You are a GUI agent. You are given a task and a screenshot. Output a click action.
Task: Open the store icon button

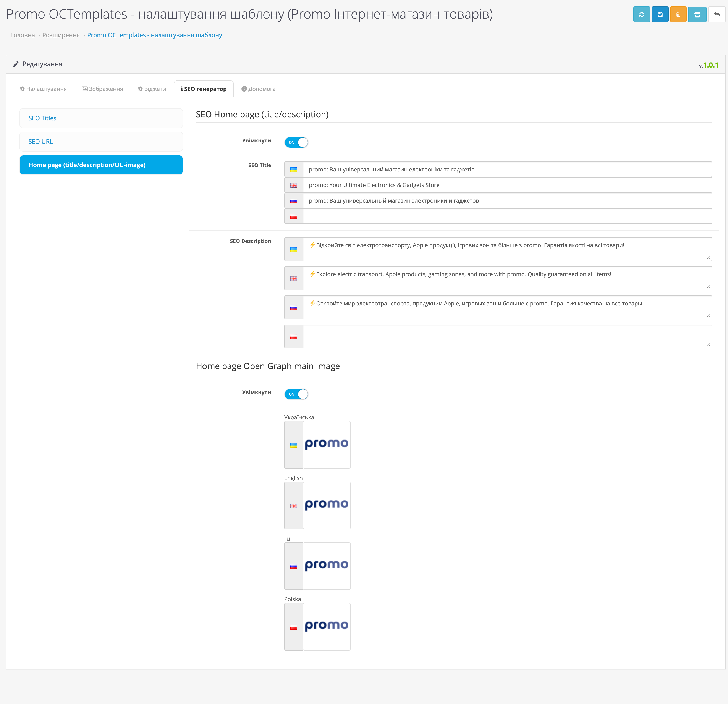(697, 15)
